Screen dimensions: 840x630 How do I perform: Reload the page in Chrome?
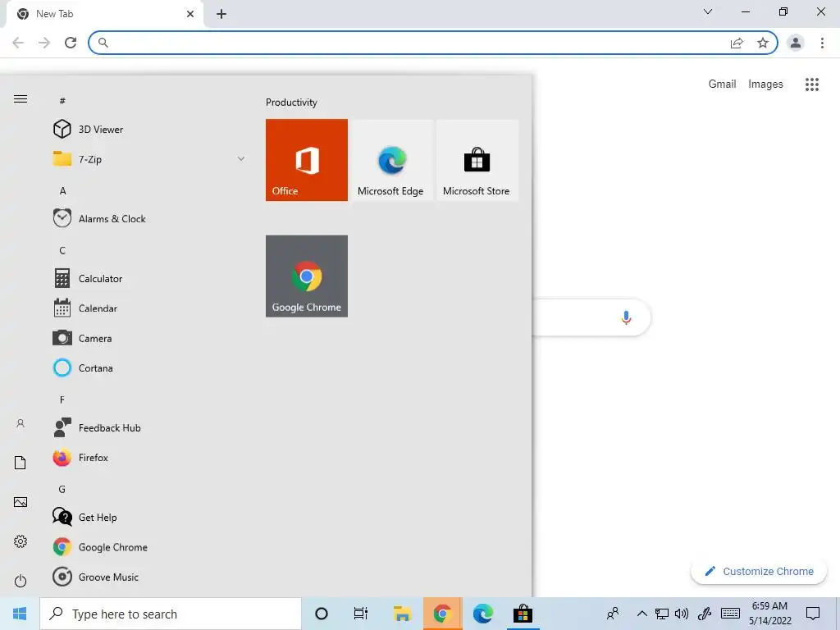[71, 43]
